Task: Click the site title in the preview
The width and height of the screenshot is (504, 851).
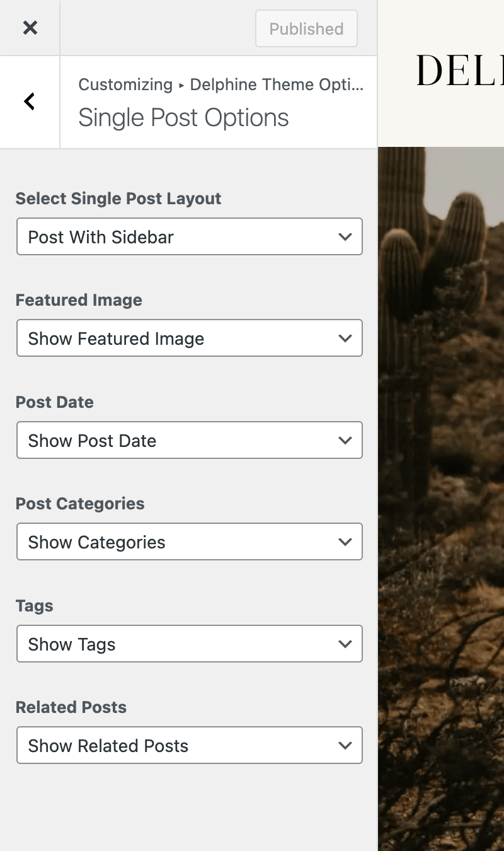Action: (460, 71)
